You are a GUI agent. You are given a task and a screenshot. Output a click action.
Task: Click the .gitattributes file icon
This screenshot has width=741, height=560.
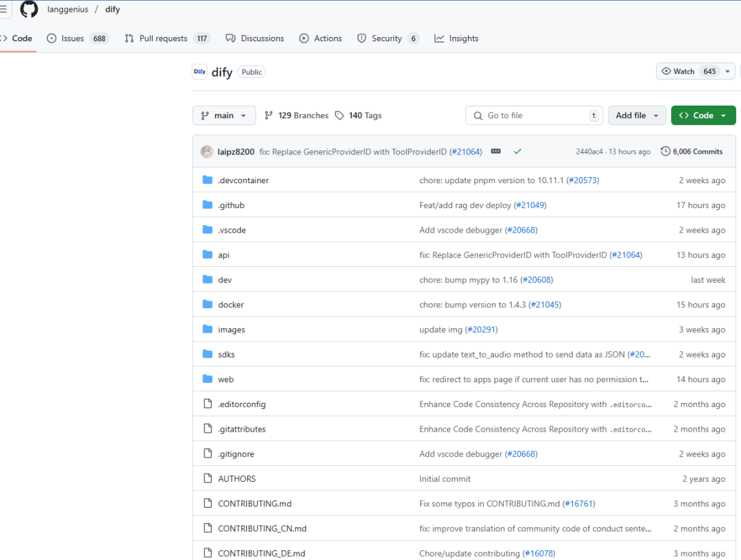pos(207,429)
